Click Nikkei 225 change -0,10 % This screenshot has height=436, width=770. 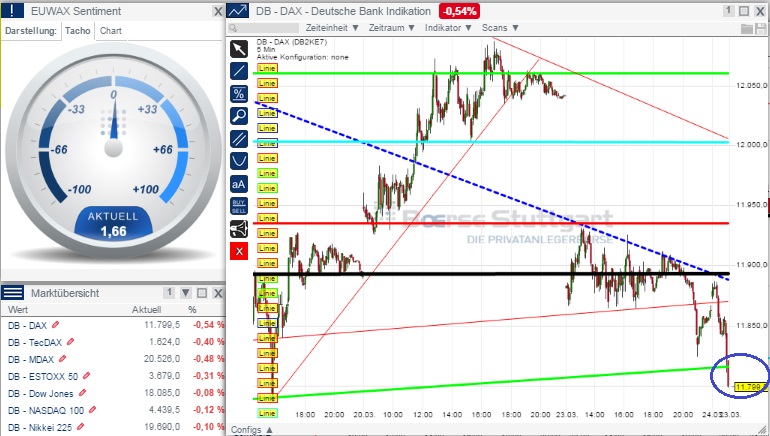[208, 427]
